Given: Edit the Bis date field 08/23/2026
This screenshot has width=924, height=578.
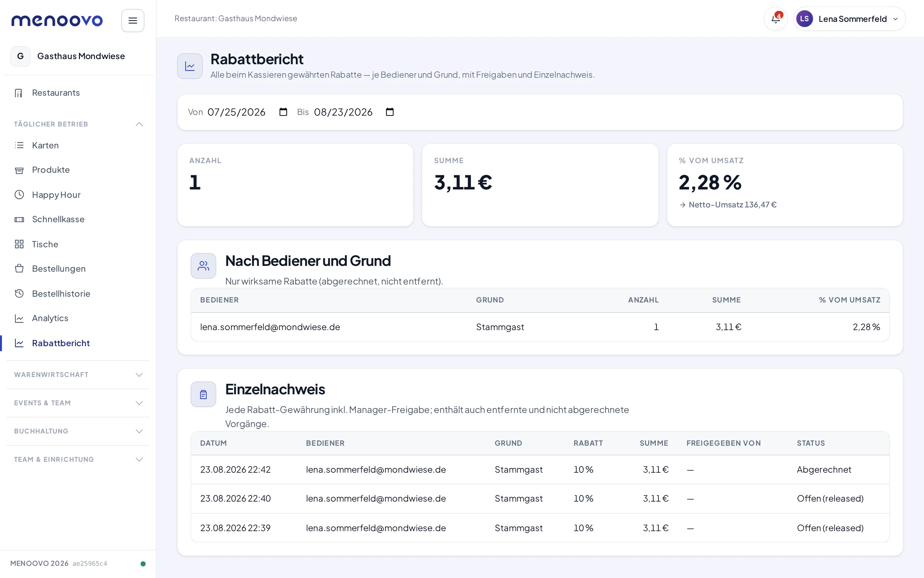Looking at the screenshot, I should click(x=354, y=112).
